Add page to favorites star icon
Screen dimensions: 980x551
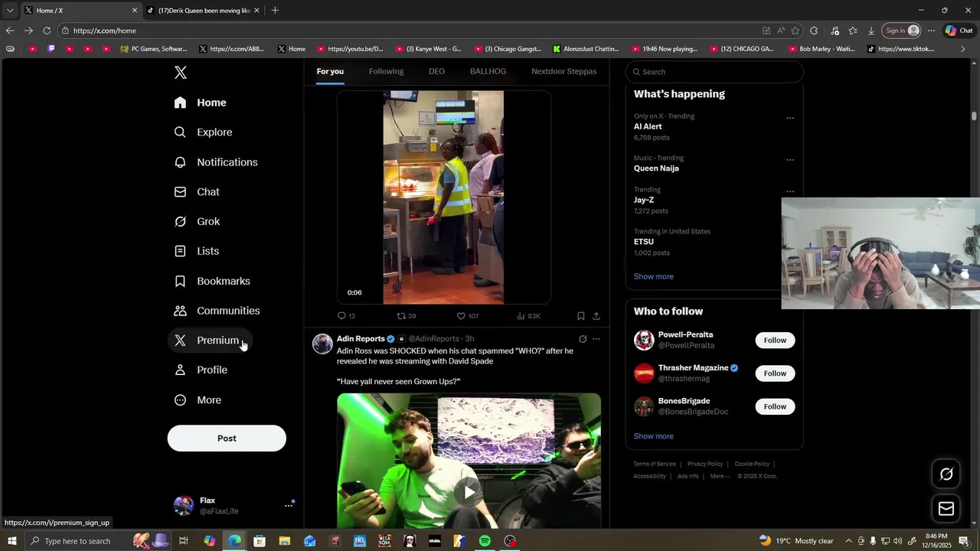(x=795, y=31)
